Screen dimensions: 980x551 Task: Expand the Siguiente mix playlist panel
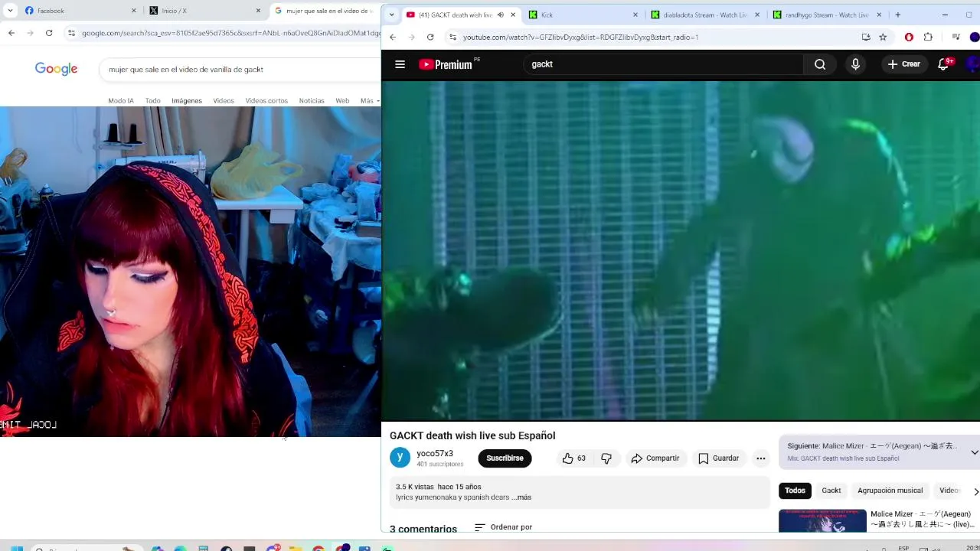point(974,452)
